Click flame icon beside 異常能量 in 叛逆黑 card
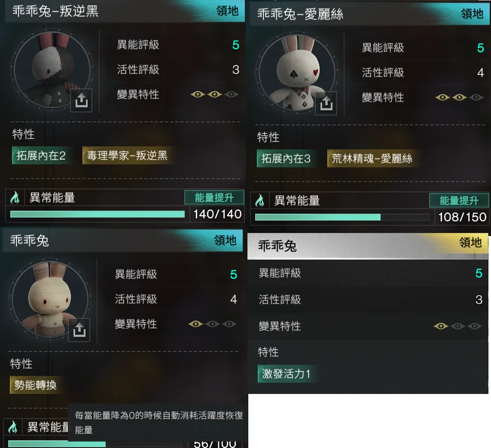491x448 pixels. point(15,198)
